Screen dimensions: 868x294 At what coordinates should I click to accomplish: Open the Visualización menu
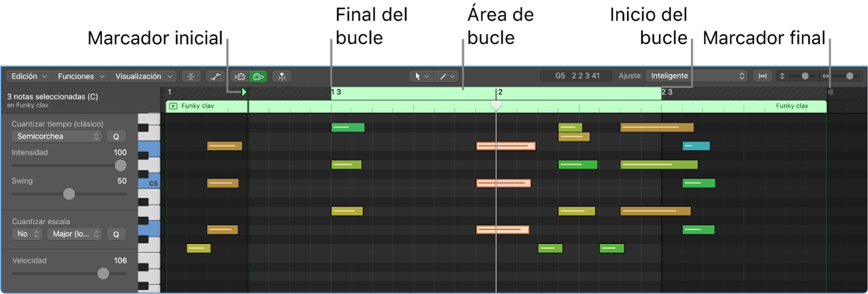tap(143, 76)
